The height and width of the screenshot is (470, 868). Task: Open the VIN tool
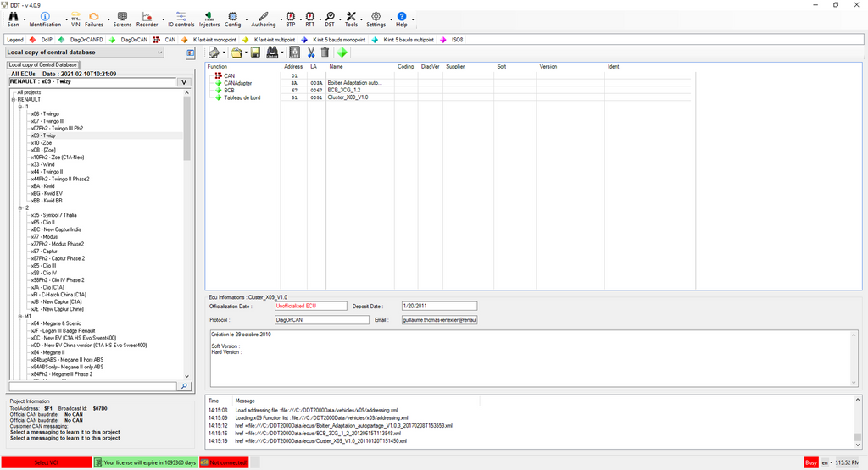pos(75,19)
